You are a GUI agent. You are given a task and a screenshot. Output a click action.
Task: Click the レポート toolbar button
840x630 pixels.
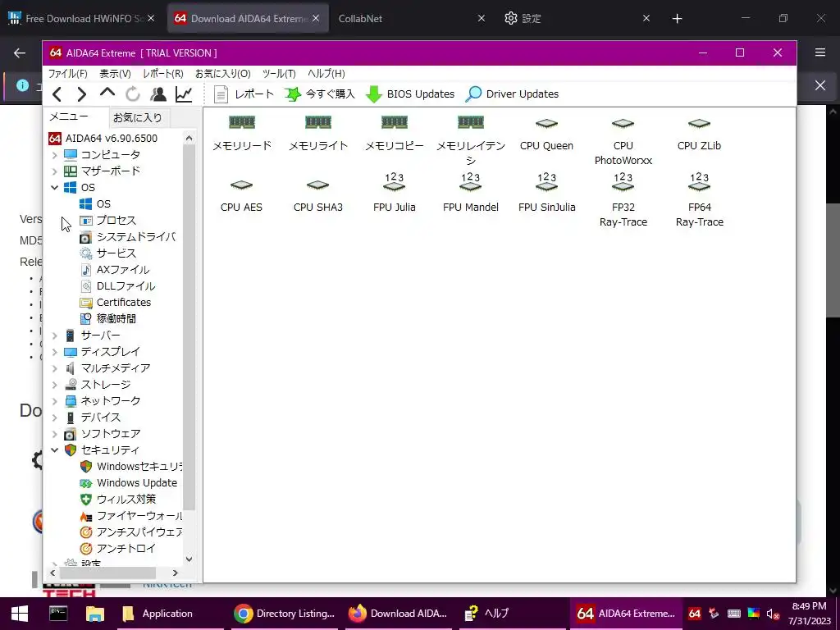[244, 94]
